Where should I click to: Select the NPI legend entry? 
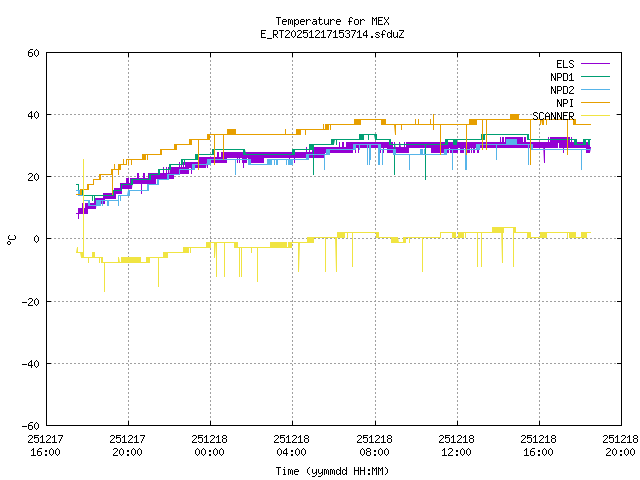click(x=564, y=102)
